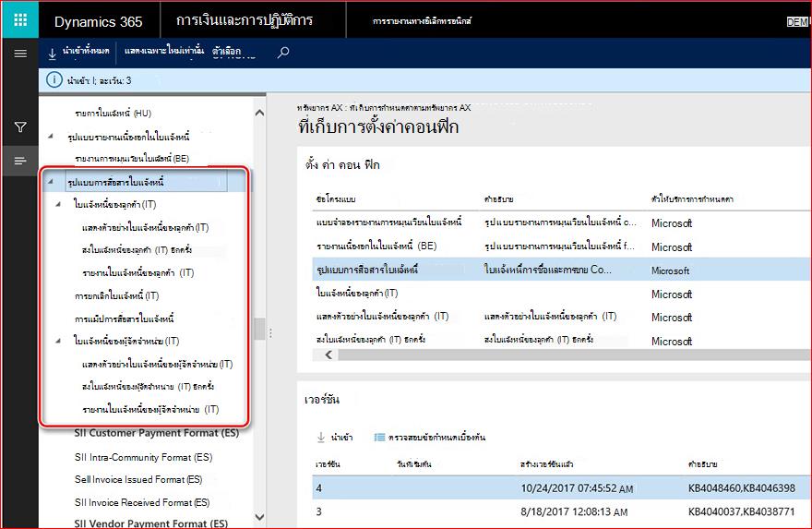
Task: Open the app launcher waffle icon
Action: pyautogui.click(x=20, y=20)
